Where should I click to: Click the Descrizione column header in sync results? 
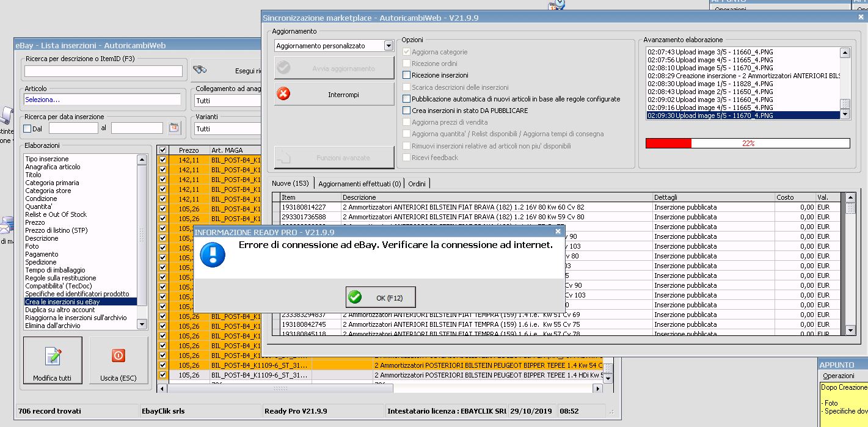click(497, 197)
